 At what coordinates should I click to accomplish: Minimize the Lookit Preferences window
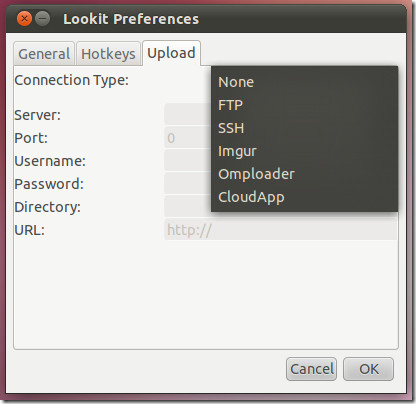pyautogui.click(x=43, y=19)
